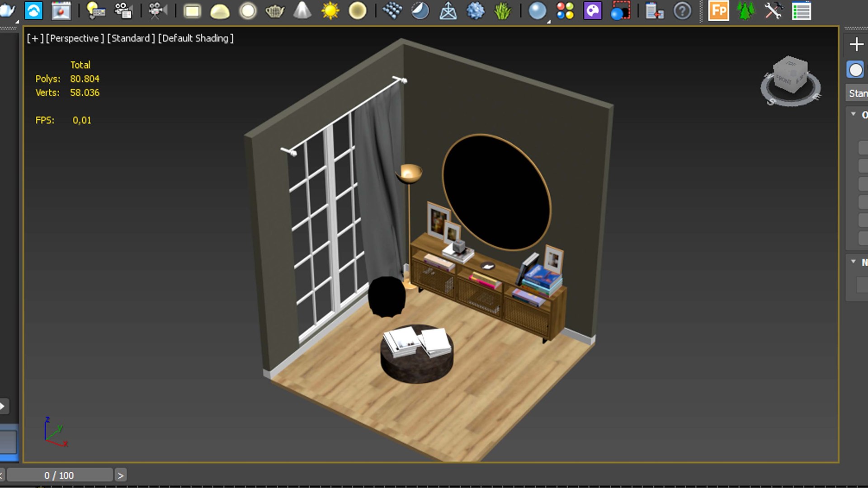Open the rendered frame window icon
The height and width of the screenshot is (488, 868).
pos(61,10)
